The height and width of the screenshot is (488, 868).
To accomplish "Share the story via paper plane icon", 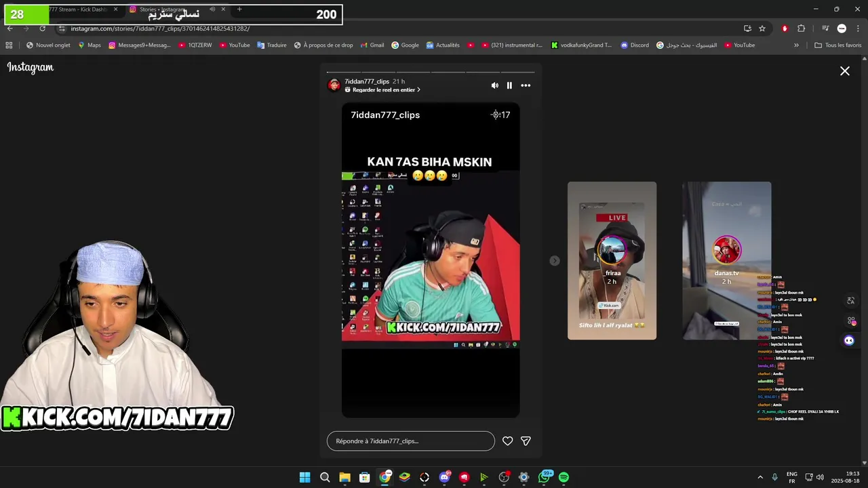I will click(x=526, y=441).
